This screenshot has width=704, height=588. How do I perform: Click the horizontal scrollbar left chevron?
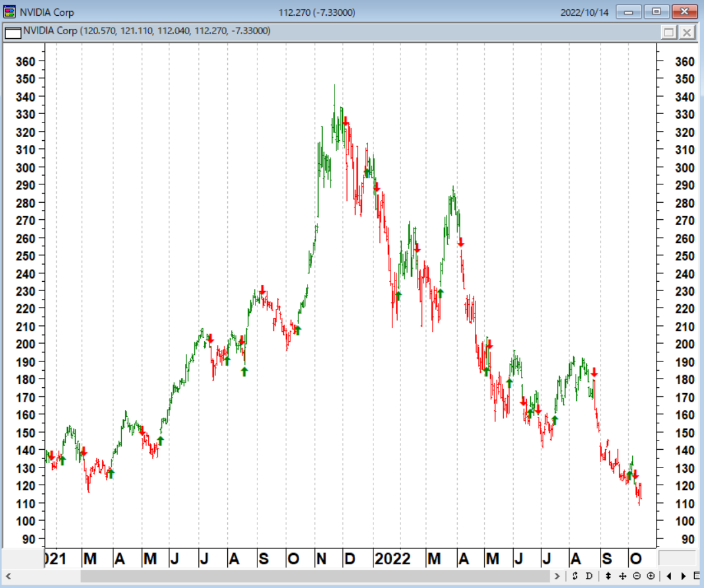point(8,576)
